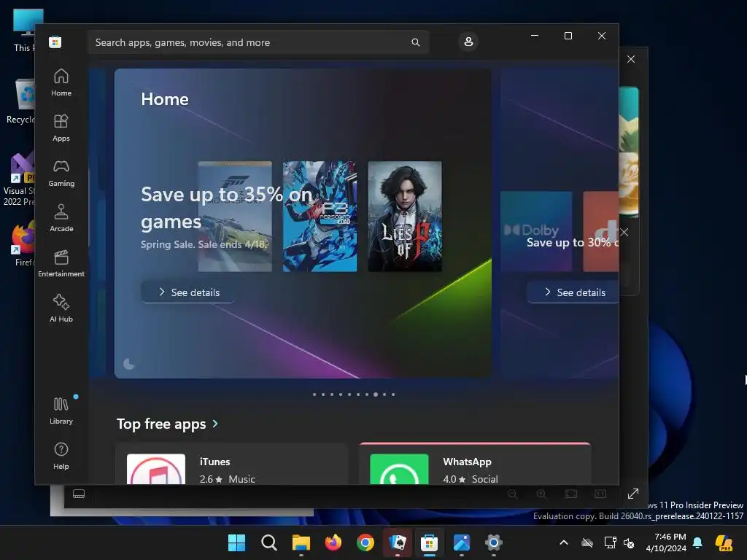Open the Windows Start menu
The image size is (747, 560).
(237, 542)
